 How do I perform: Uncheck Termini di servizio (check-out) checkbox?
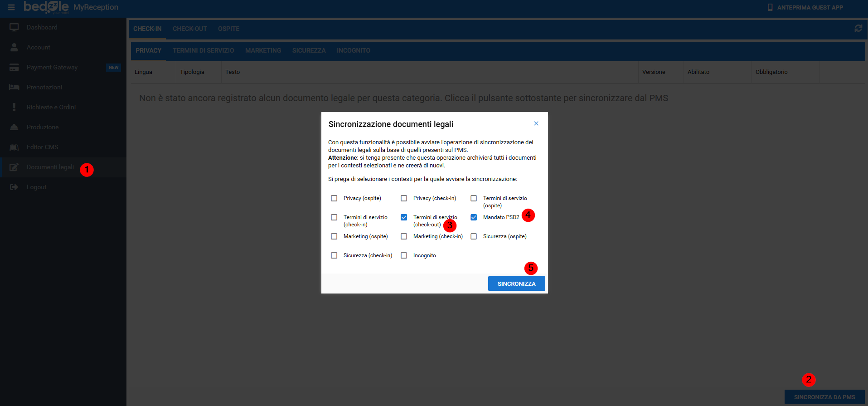pos(404,217)
